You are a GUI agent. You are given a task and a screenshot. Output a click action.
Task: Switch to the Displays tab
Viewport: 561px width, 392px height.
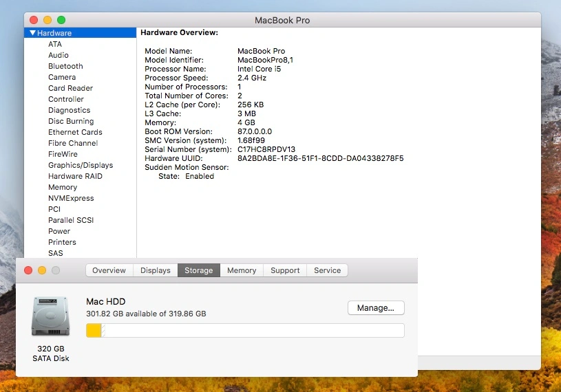coord(156,270)
